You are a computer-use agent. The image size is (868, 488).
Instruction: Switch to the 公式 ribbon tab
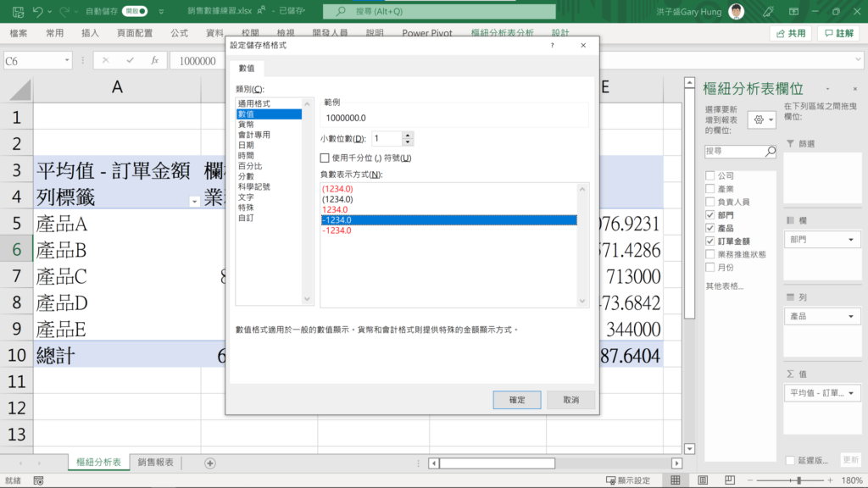[180, 33]
